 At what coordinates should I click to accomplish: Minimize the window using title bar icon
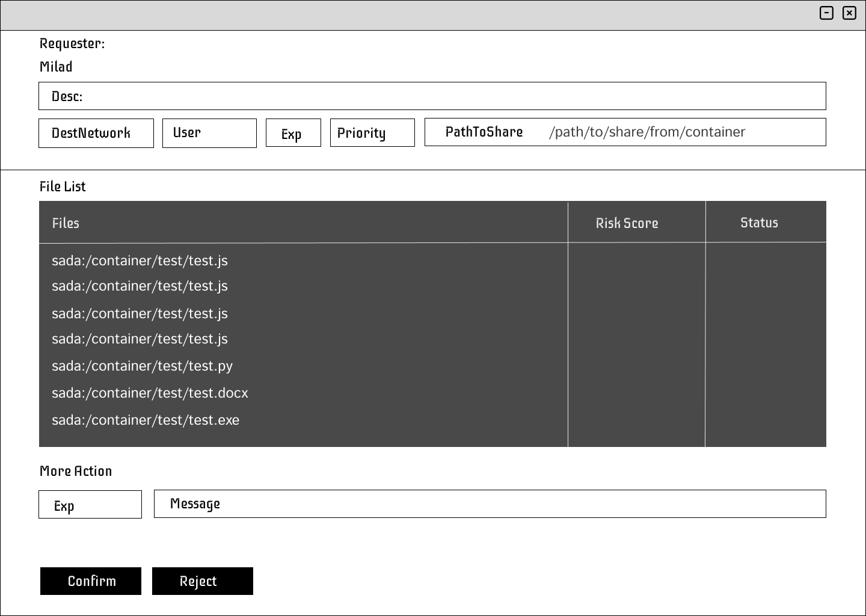[x=826, y=13]
